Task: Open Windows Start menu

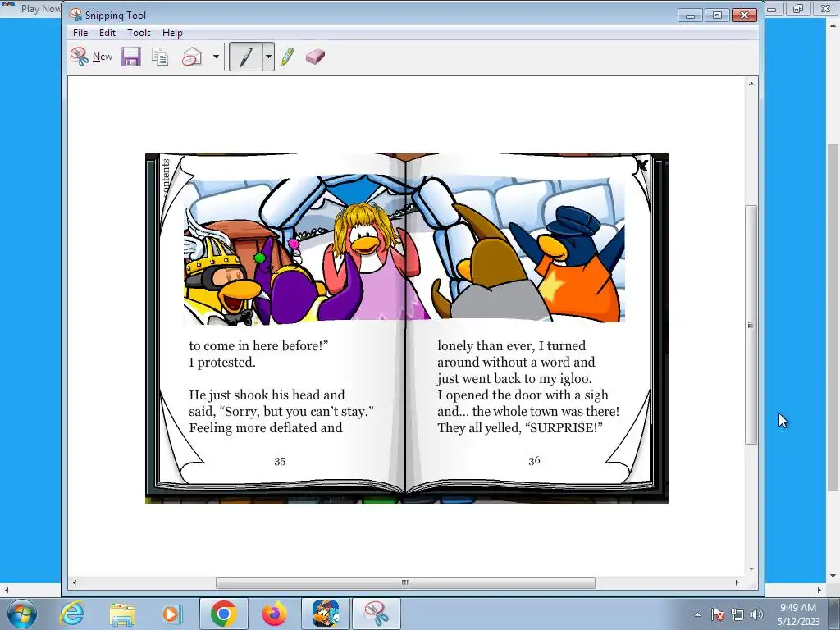Action: 22,614
